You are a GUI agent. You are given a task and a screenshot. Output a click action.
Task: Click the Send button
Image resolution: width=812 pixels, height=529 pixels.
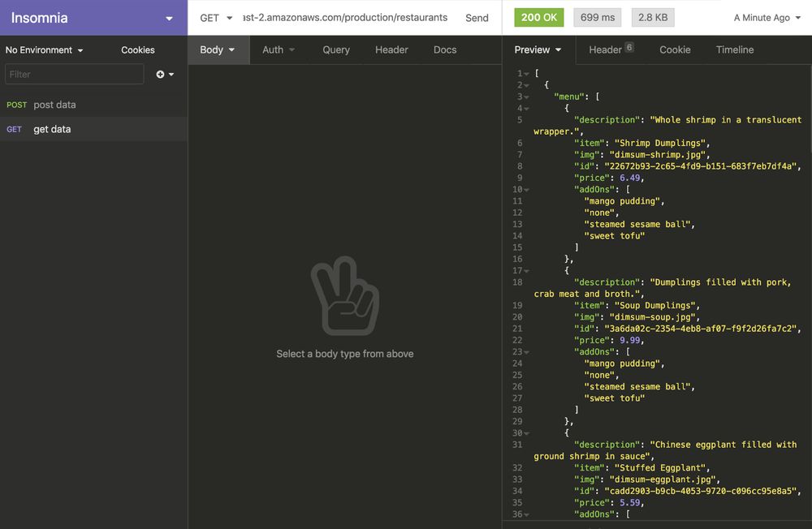[x=477, y=18]
